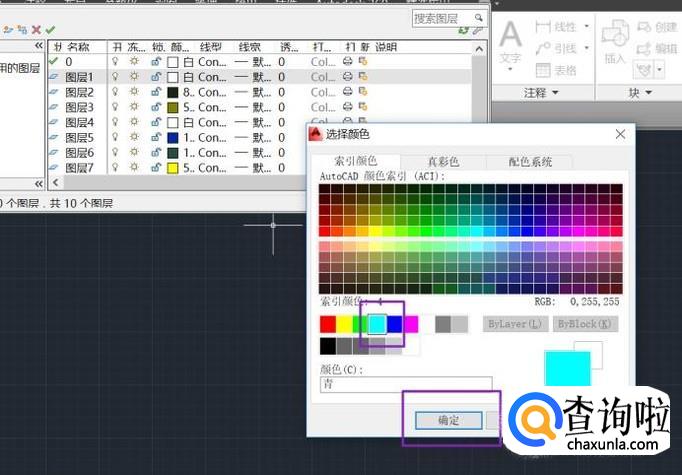Viewport: 682px width, 475px height.
Task: Toggle the lock icon for 图层6
Action: (155, 152)
